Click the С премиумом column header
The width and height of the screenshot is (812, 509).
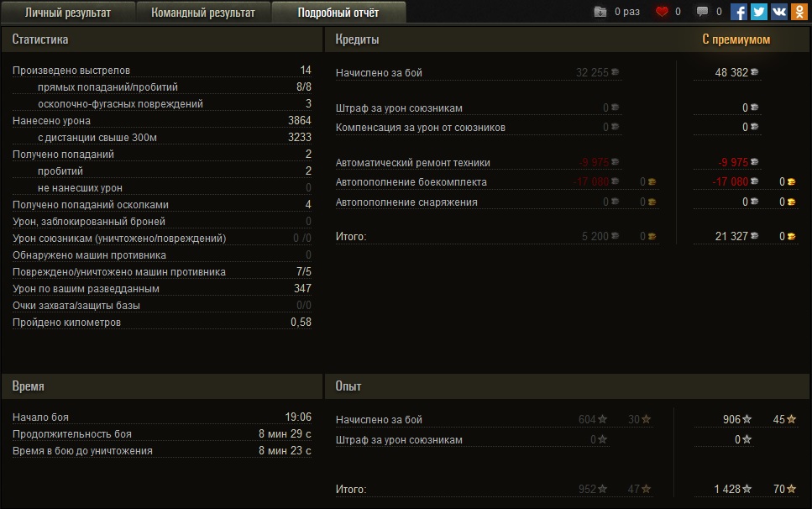[x=736, y=39]
